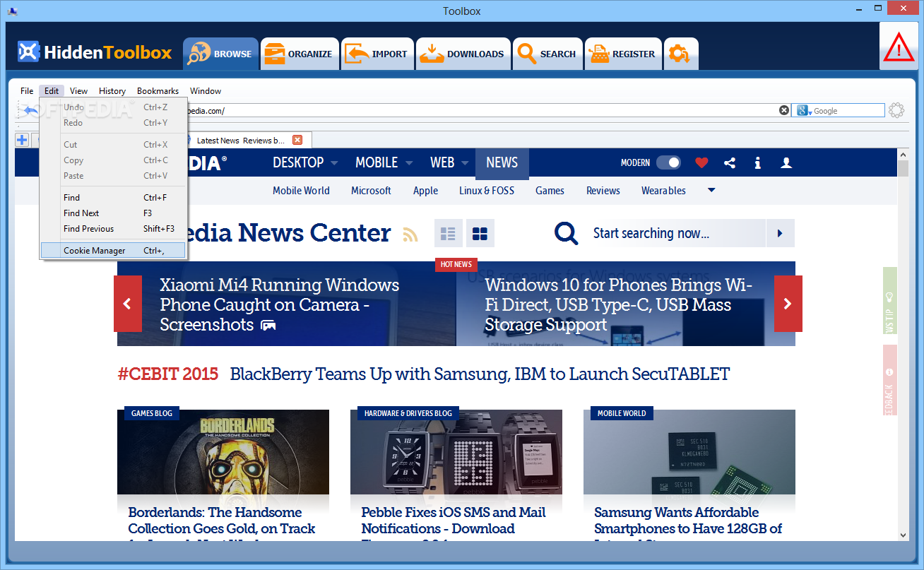Open the Apple category link

tap(425, 191)
